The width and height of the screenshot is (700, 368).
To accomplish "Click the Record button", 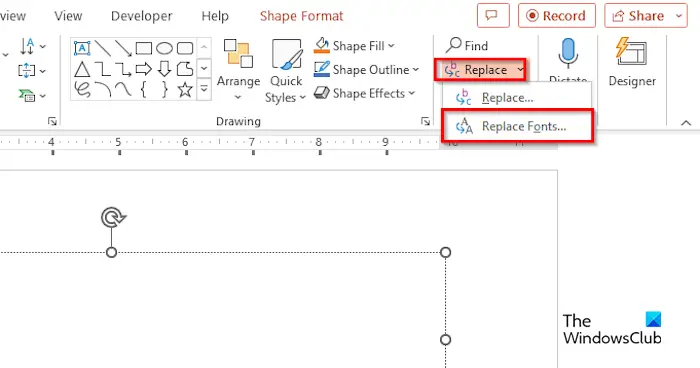I will click(557, 16).
